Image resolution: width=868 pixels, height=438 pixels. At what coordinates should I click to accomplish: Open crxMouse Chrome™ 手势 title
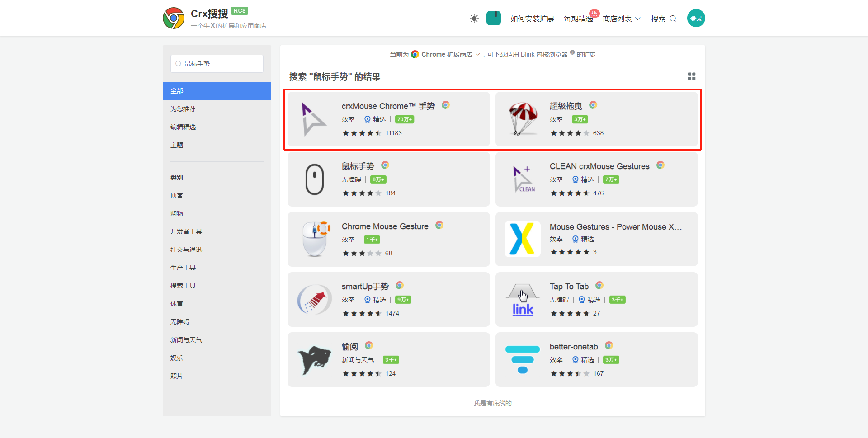click(x=388, y=106)
